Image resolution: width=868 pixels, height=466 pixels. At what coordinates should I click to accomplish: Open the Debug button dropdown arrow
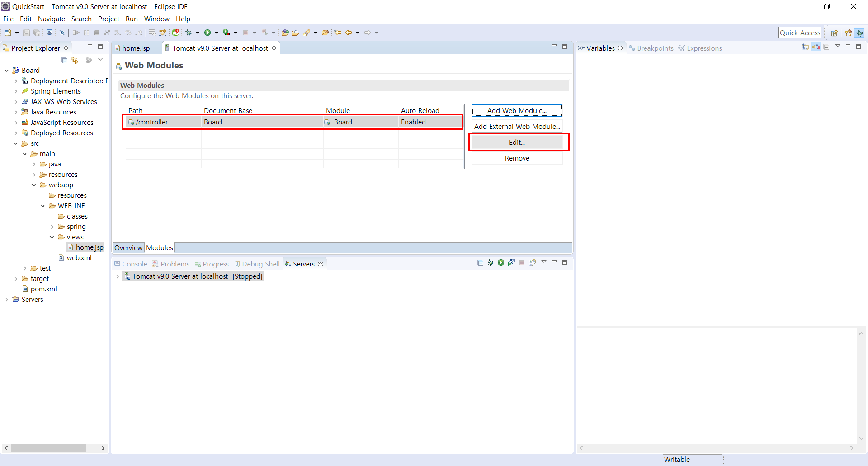198,33
